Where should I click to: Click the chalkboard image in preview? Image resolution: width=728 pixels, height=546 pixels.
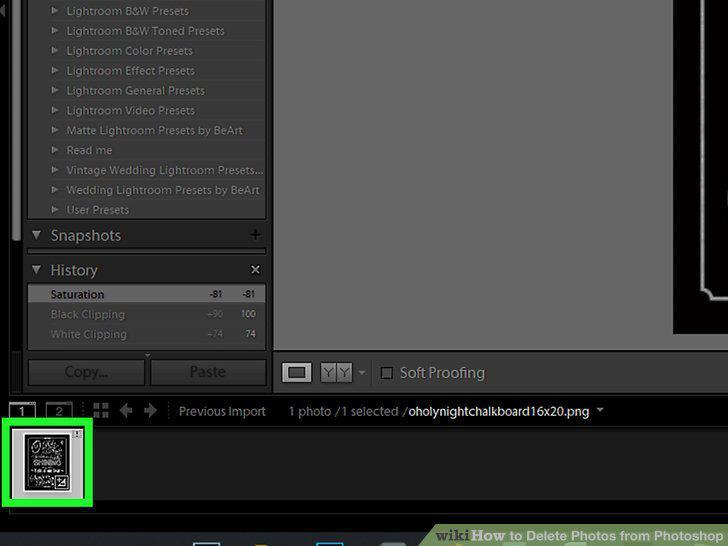[x=701, y=166]
